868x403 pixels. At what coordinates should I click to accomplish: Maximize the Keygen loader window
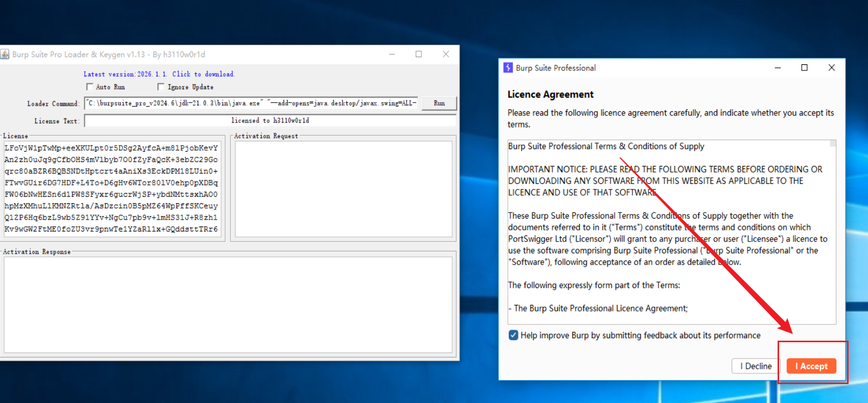[x=418, y=54]
